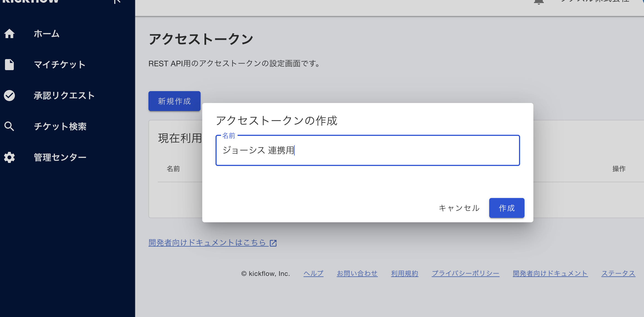Open マイチケット menu item

[x=60, y=65]
